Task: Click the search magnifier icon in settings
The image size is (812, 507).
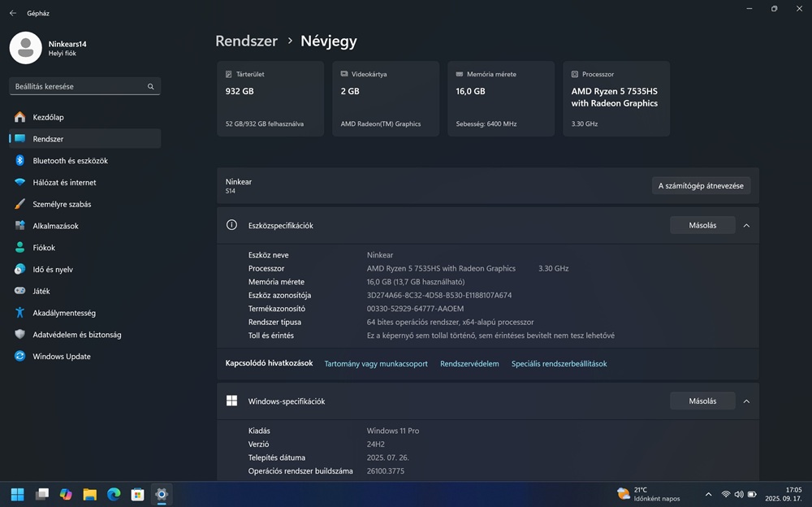Action: (x=151, y=86)
